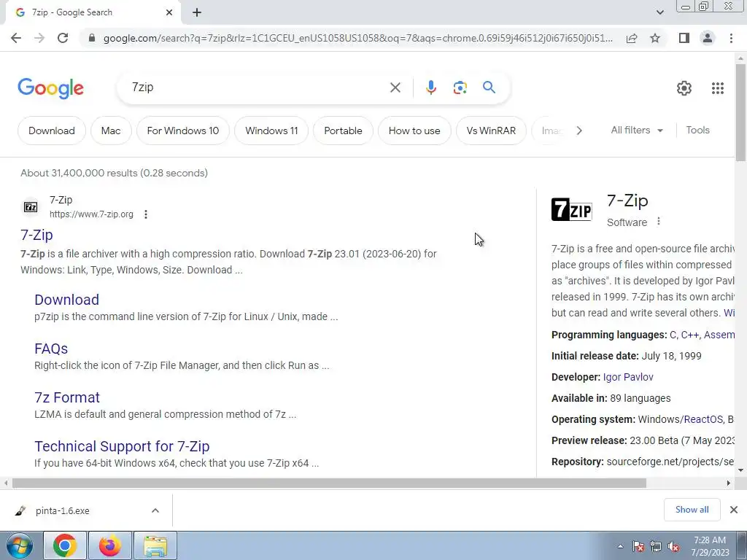Open options for the 7-zip.org result
This screenshot has height=560, width=747.
coord(146,214)
